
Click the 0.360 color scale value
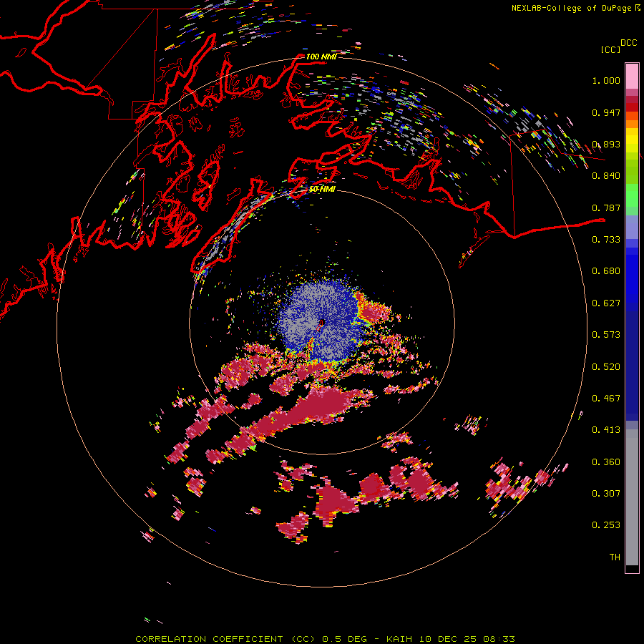[606, 462]
